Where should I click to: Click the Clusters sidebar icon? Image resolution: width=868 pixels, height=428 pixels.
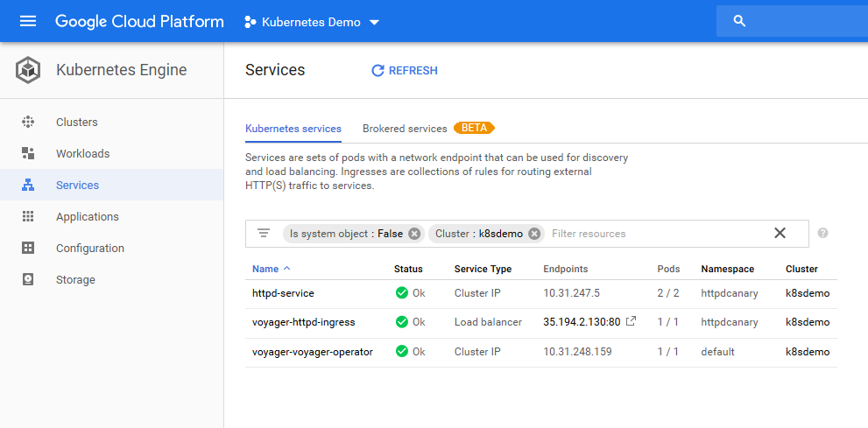tap(28, 123)
